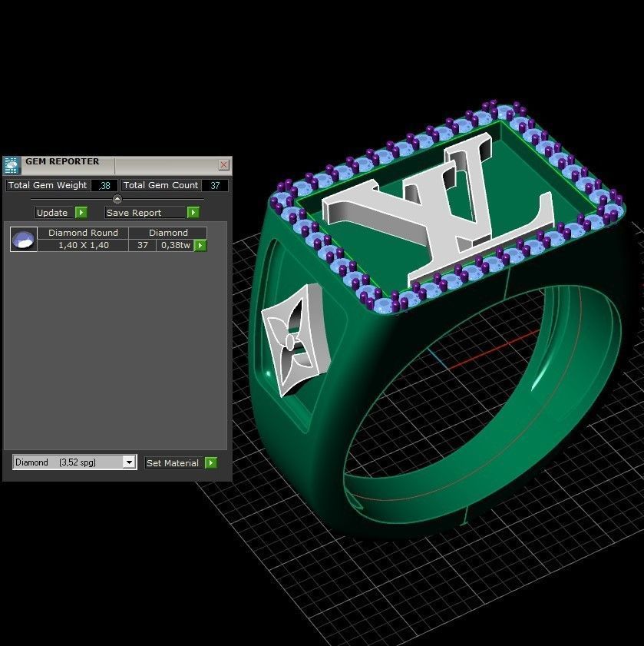Select the Diamond material column header
Image resolution: width=644 pixels, height=646 pixels.
coord(168,233)
